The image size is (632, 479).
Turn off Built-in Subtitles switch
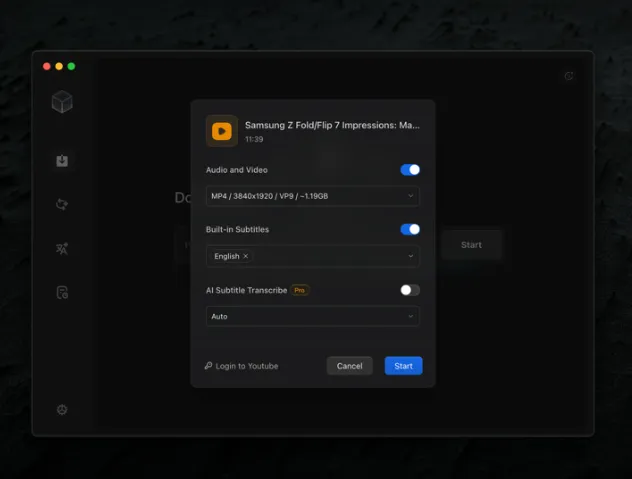(410, 229)
